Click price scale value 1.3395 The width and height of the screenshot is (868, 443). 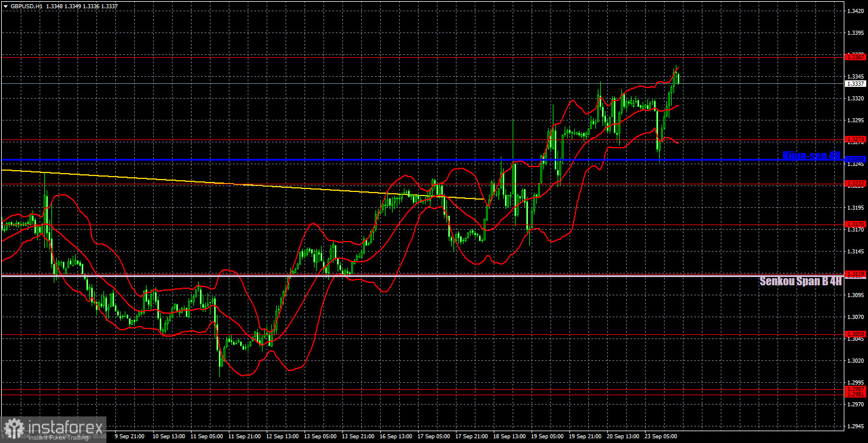[856, 33]
